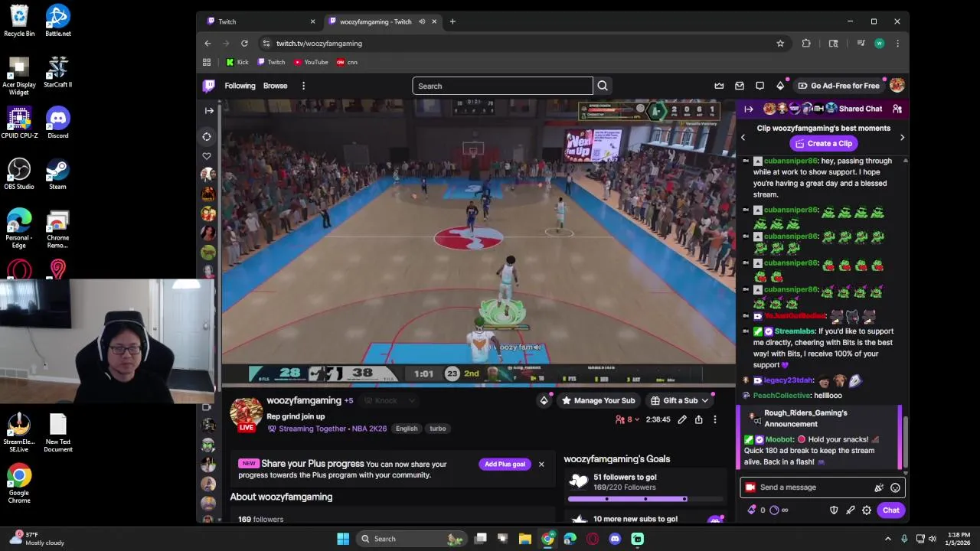Open a new browser tab with plus button
980x551 pixels.
click(452, 21)
